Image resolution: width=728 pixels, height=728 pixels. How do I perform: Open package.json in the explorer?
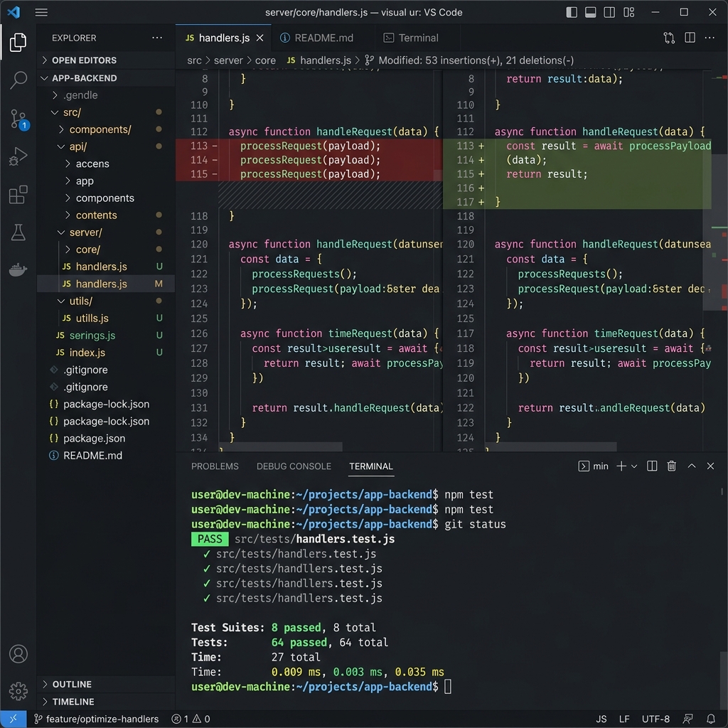click(106, 438)
